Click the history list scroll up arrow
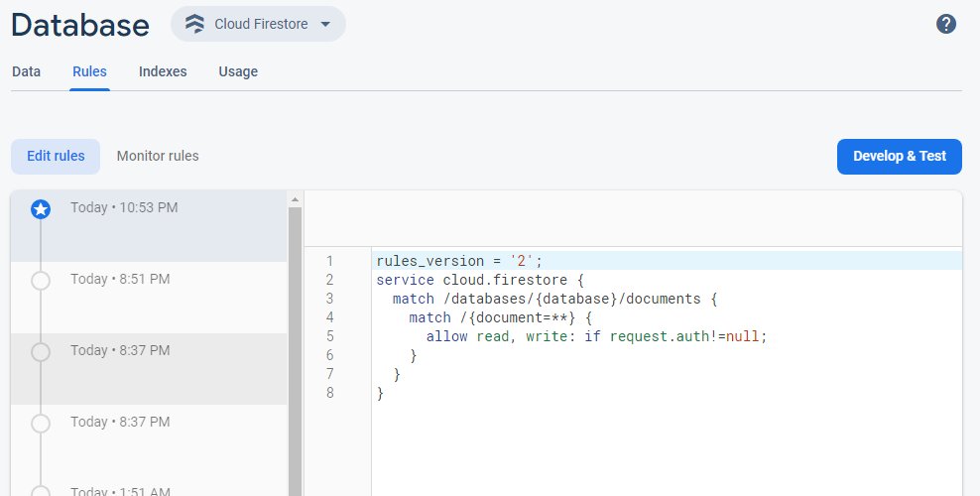Viewport: 980px width, 496px height. (x=295, y=200)
